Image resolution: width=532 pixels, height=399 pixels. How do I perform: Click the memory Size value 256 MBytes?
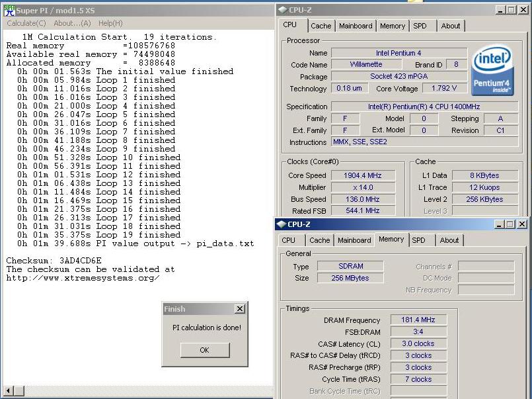(350, 278)
